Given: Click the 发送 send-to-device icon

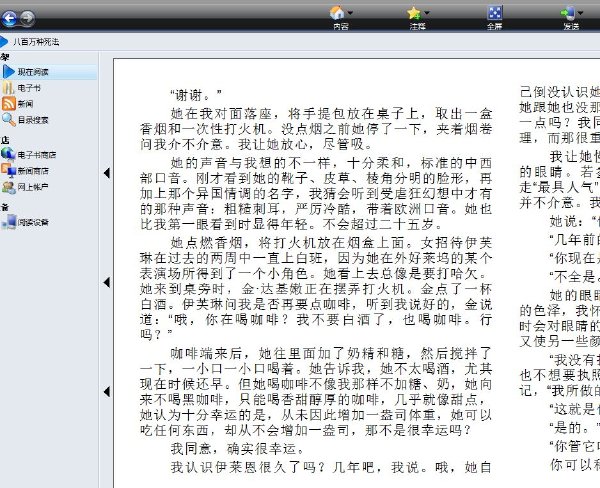Looking at the screenshot, I should 568,13.
